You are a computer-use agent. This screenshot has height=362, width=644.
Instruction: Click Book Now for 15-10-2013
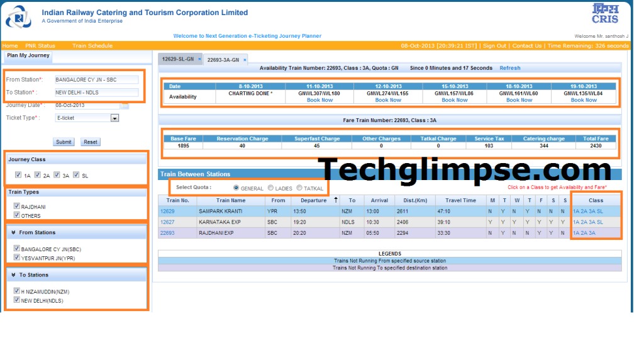pos(454,100)
